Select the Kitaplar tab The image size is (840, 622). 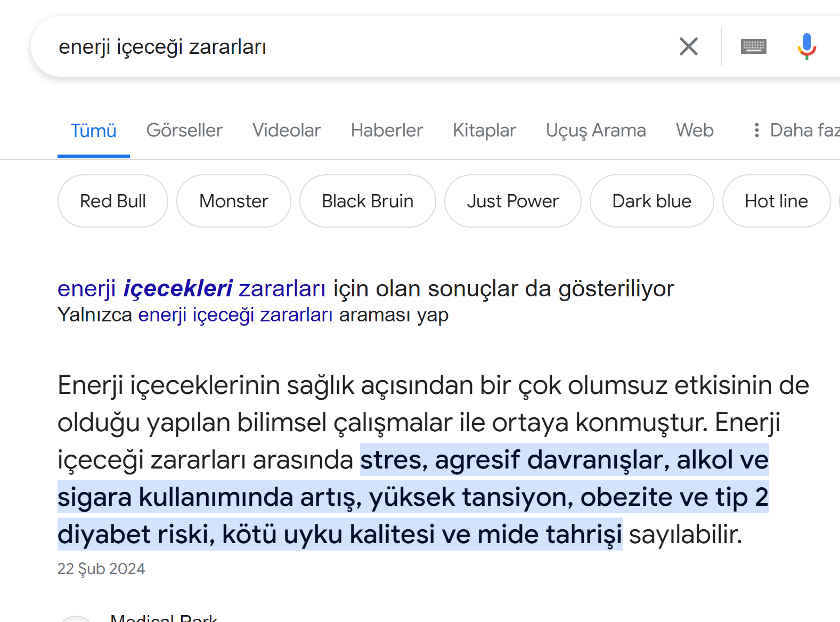coord(484,130)
